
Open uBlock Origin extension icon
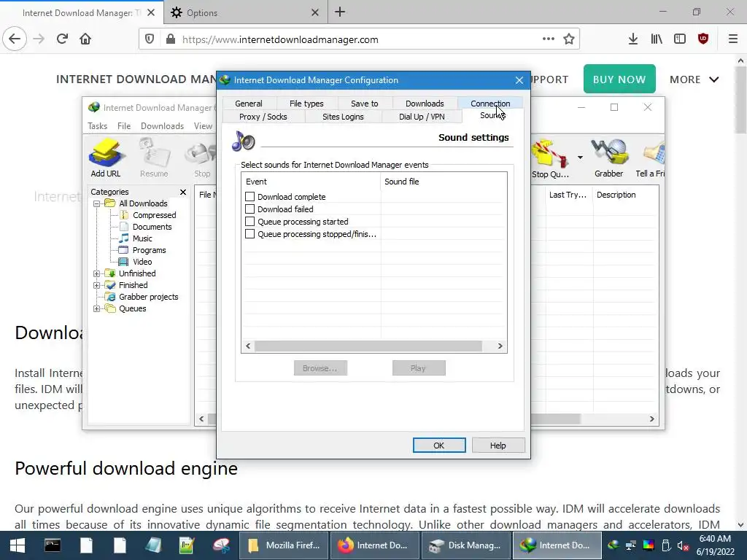click(703, 39)
